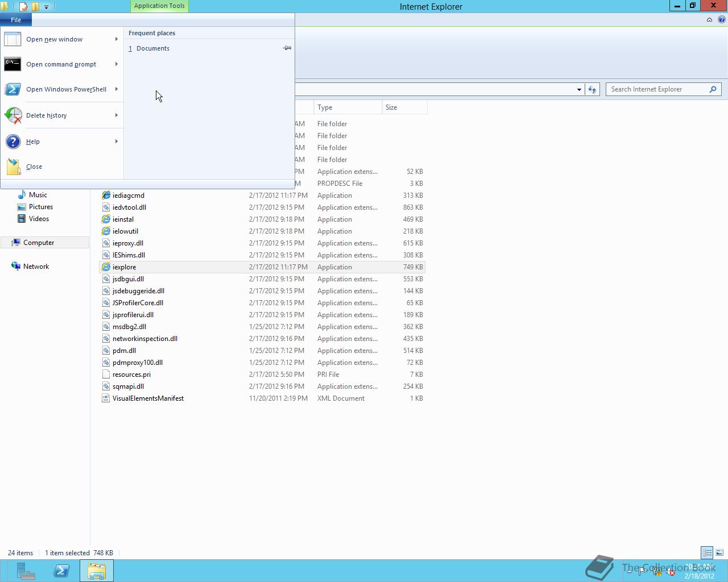Open Server Manager from the taskbar
728x582 pixels.
coord(25,571)
